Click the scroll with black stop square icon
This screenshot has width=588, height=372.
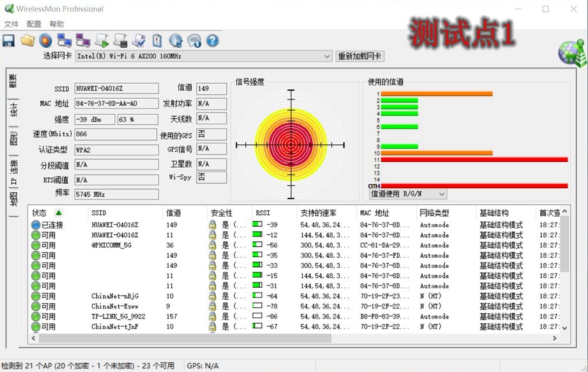pyautogui.click(x=121, y=41)
